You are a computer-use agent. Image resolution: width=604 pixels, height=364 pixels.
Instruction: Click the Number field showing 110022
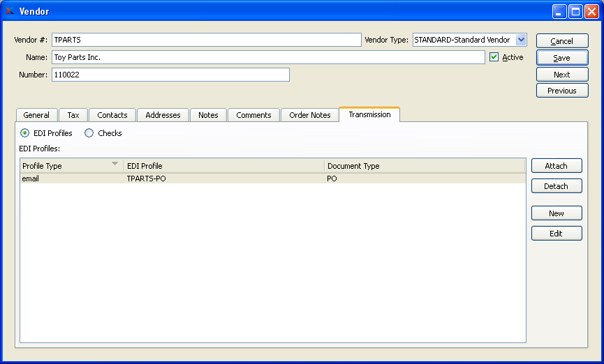coord(170,75)
